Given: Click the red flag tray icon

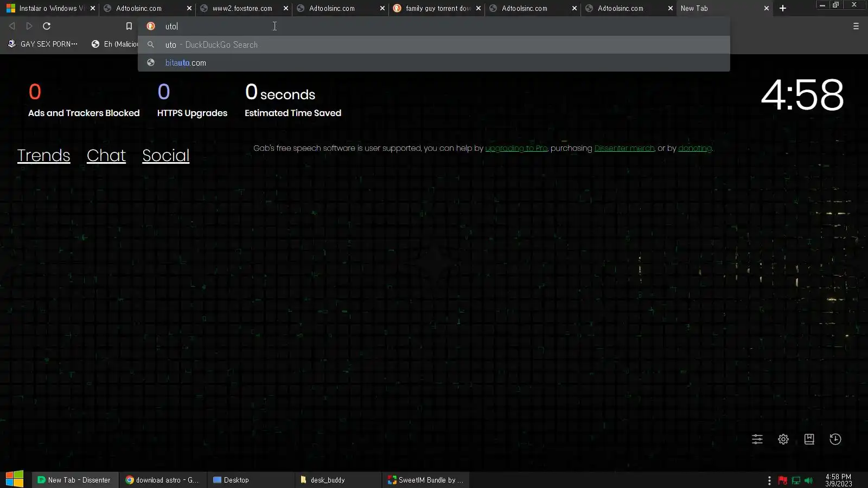Looking at the screenshot, I should (x=783, y=480).
